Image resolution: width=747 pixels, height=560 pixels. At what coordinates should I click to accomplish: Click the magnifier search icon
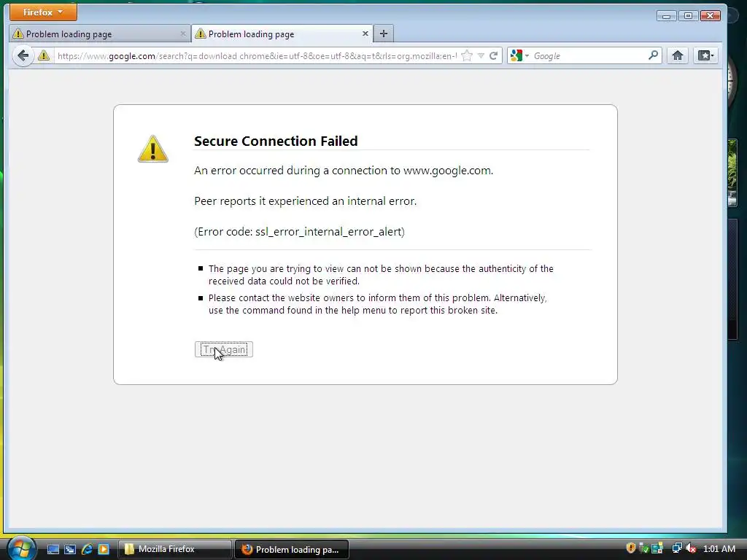click(654, 55)
